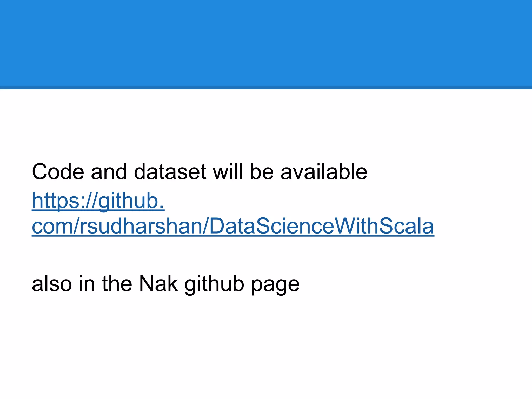
Task: Click "rsudharshan" in the GitHub URL
Action: (x=141, y=226)
